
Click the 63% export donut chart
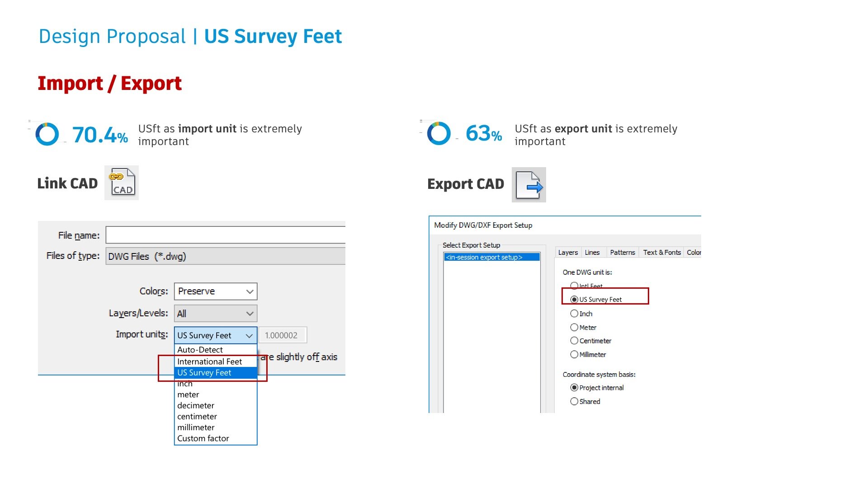point(439,134)
